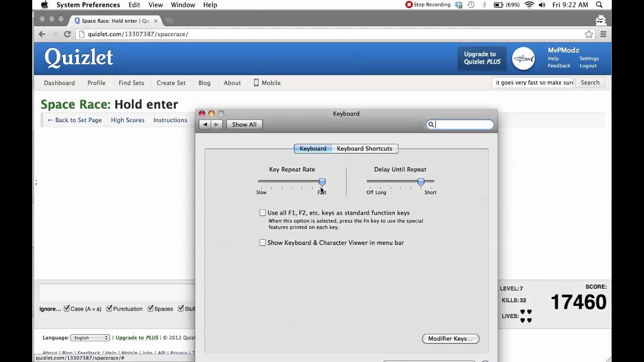
Task: Click the Bluetooth menu bar icon
Action: (485, 5)
